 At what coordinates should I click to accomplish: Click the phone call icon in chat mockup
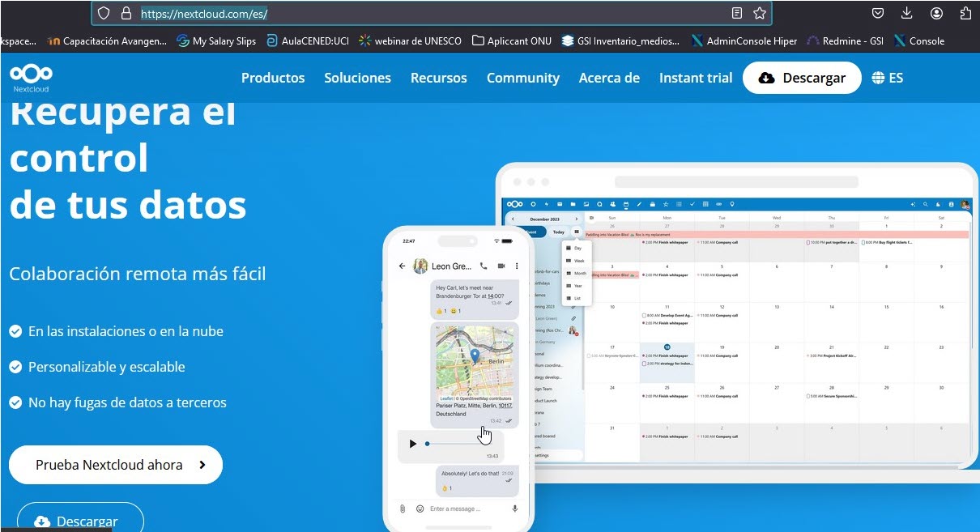point(484,266)
